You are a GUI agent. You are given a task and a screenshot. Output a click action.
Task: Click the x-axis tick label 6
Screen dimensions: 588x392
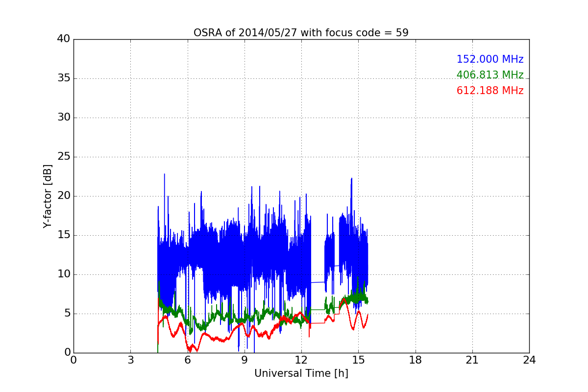tap(187, 360)
